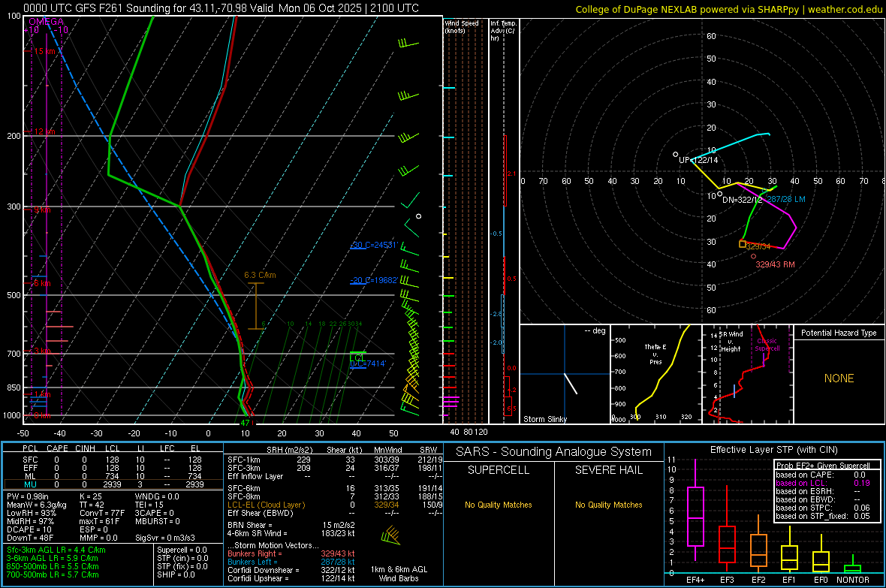
Task: Click the '6.3 C/km' lapse rate label
Action: click(x=260, y=276)
